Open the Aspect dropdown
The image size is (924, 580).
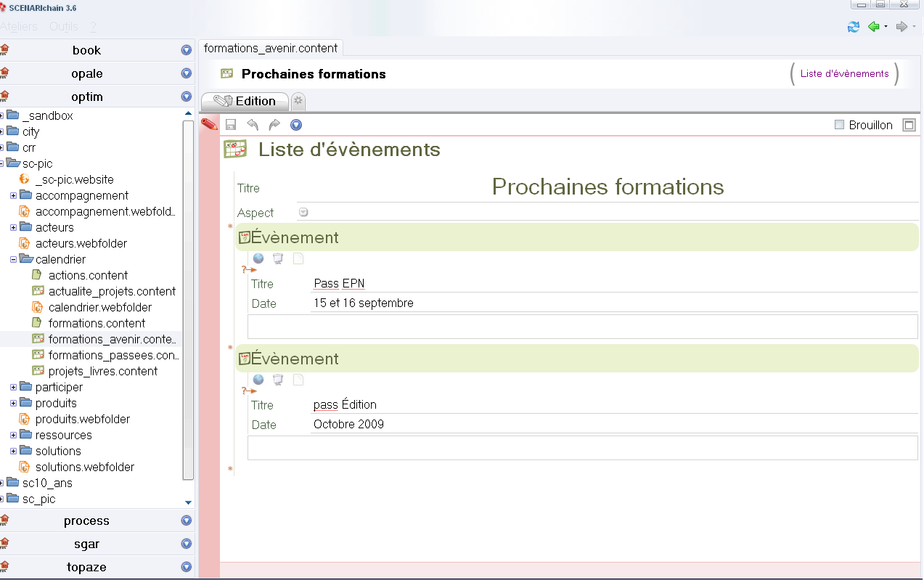(303, 212)
